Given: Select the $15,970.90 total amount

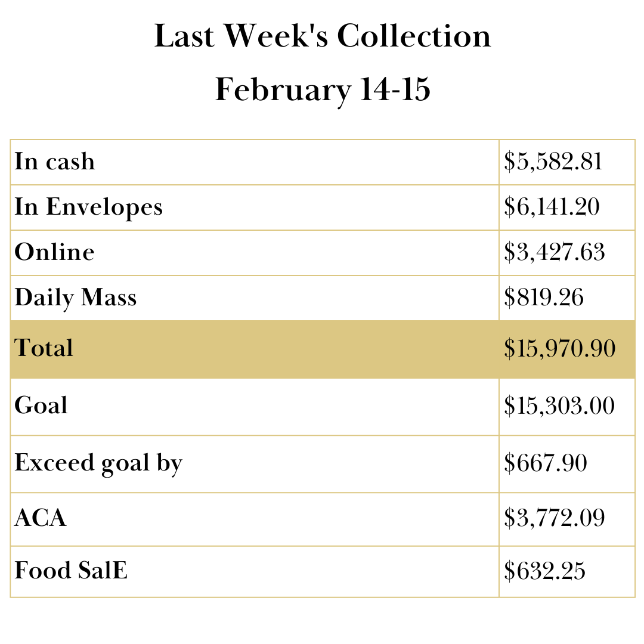Looking at the screenshot, I should point(559,349).
